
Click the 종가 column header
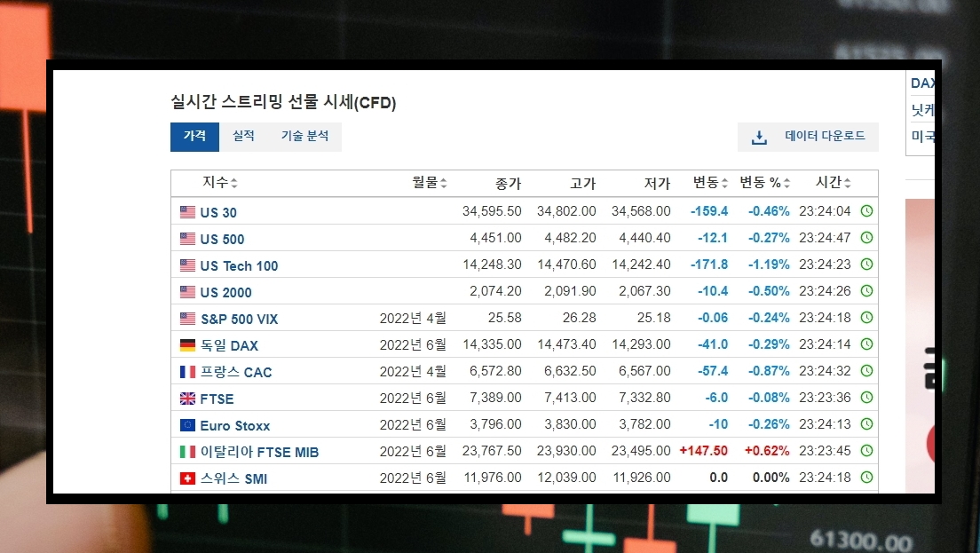[508, 183]
